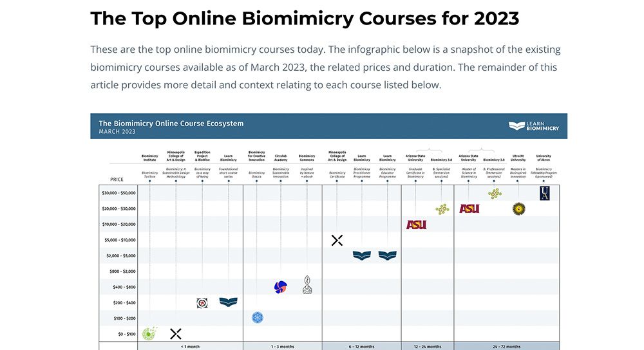Screen dimensions: 644x350
Task: Click the "1 - 3 months" duration label
Action: tap(283, 347)
